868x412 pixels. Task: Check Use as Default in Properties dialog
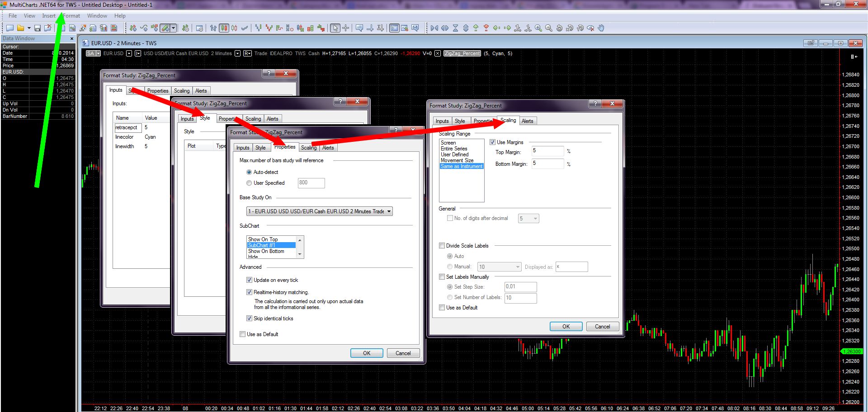coord(243,334)
